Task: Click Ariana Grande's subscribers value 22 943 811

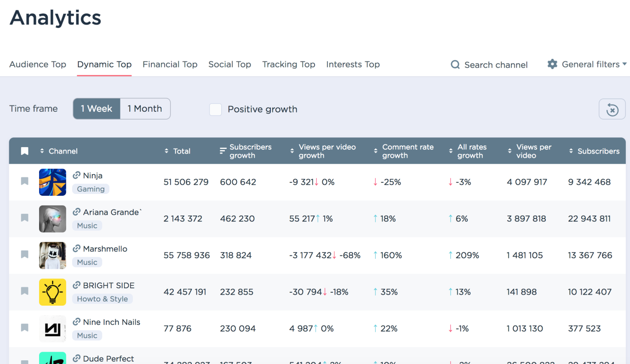Action: 590,219
